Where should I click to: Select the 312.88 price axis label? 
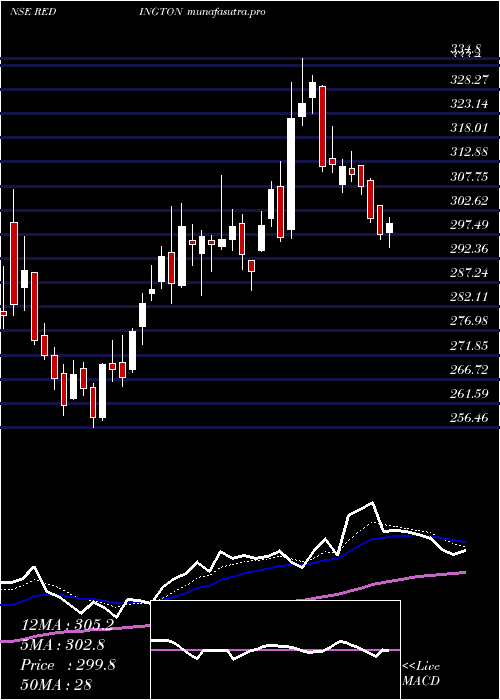coord(469,153)
